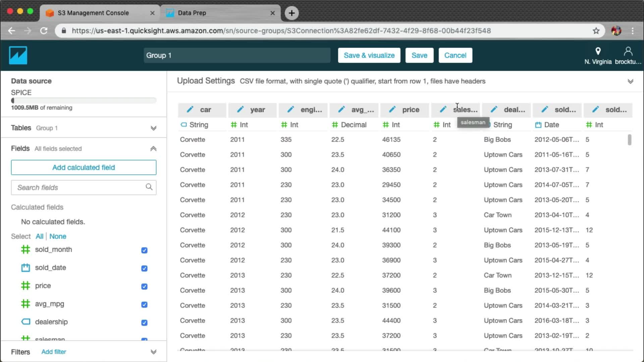Viewport: 644px width, 362px height.
Task: Click pencil icon for price column
Action: pyautogui.click(x=392, y=110)
